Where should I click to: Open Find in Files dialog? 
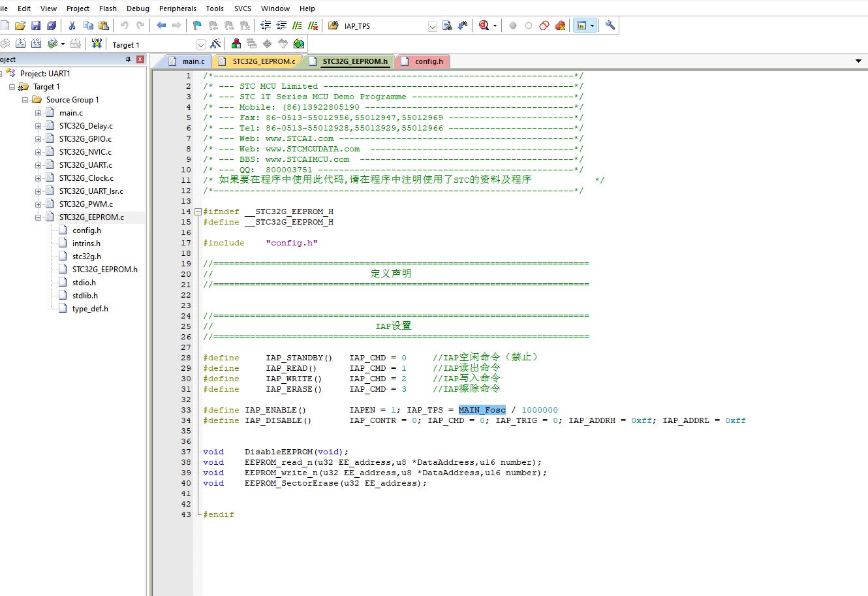[333, 25]
